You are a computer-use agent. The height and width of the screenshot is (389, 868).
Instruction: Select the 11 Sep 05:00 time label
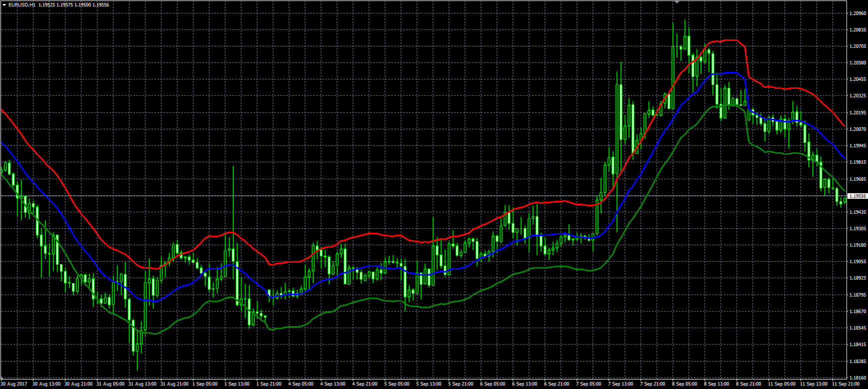782,384
